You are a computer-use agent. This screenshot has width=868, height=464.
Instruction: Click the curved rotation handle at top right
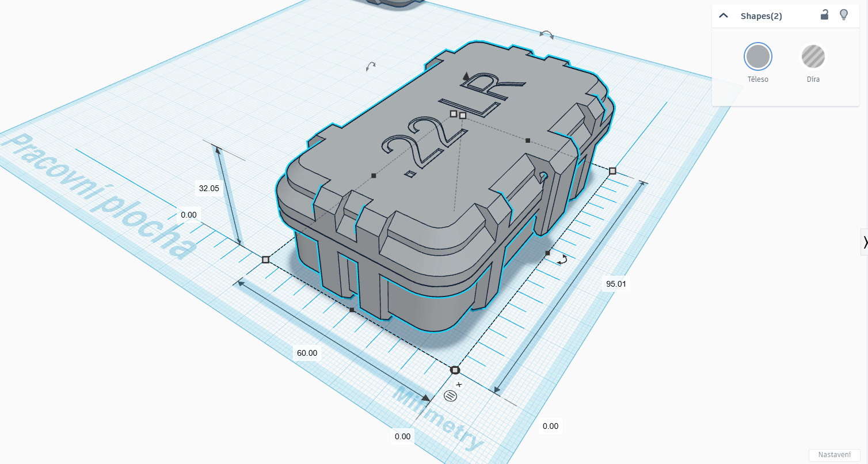point(547,35)
